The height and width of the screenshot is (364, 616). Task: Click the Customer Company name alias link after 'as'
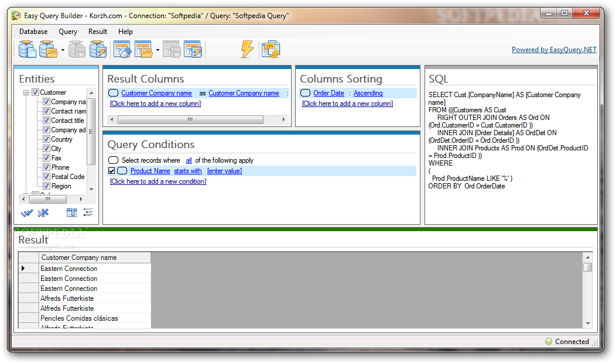(x=244, y=93)
